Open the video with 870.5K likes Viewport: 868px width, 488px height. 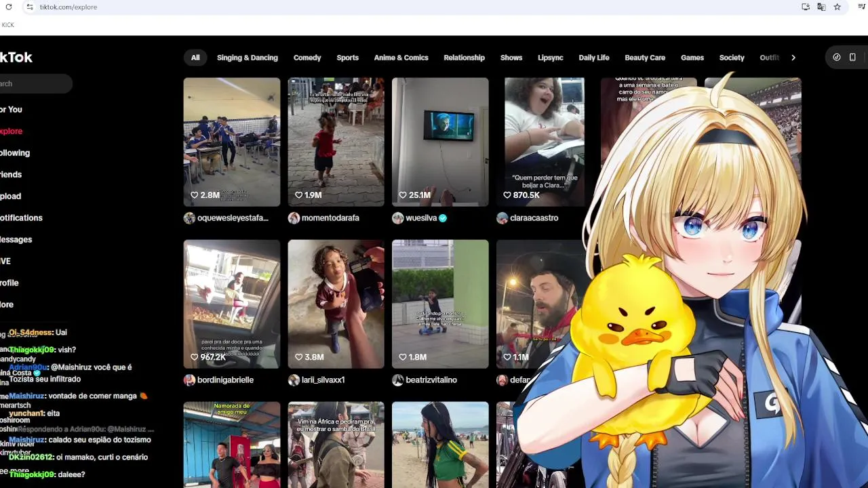tap(545, 142)
